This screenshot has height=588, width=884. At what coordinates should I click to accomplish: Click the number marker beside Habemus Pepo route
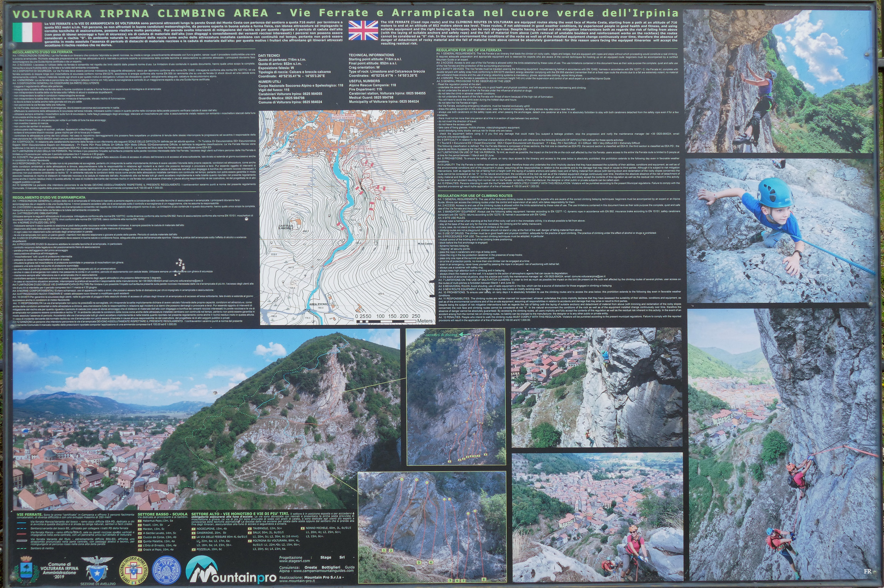[x=140, y=521]
